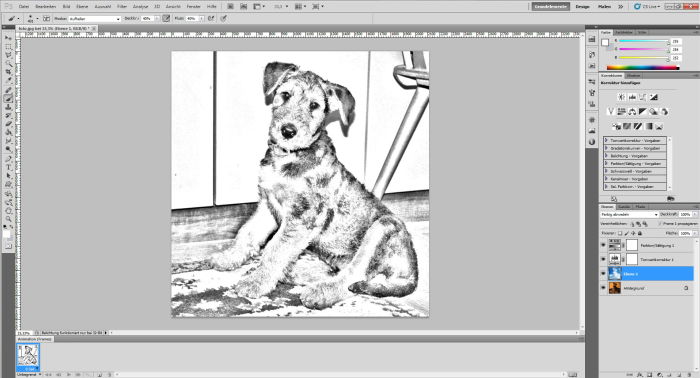Select the rectangular Marquee tool
700x378 pixels.
8,47
